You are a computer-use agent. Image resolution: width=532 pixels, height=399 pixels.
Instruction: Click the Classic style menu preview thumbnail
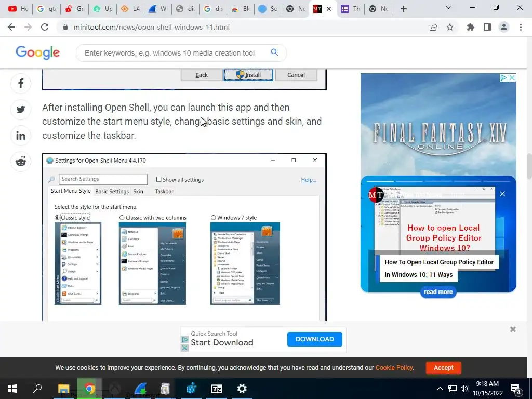78,263
